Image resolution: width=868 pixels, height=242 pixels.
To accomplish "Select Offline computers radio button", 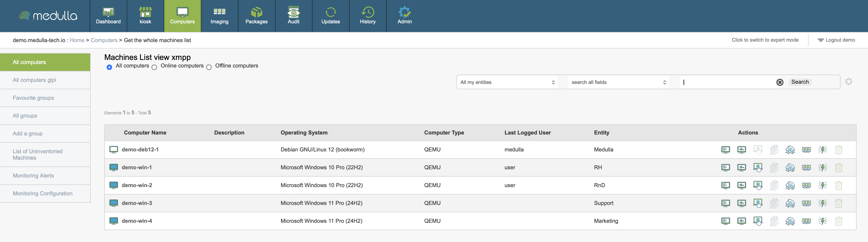I will click(x=209, y=67).
